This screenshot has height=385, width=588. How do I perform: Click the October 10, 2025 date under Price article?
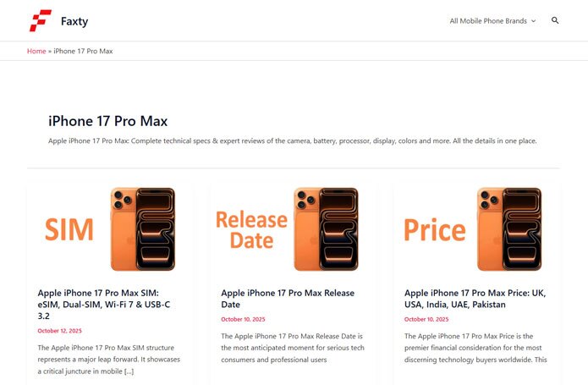click(426, 319)
